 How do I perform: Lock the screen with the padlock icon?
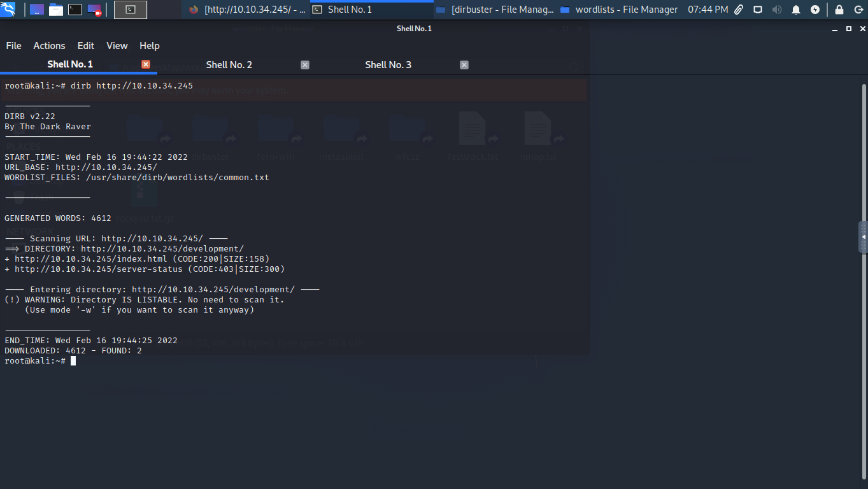(839, 10)
